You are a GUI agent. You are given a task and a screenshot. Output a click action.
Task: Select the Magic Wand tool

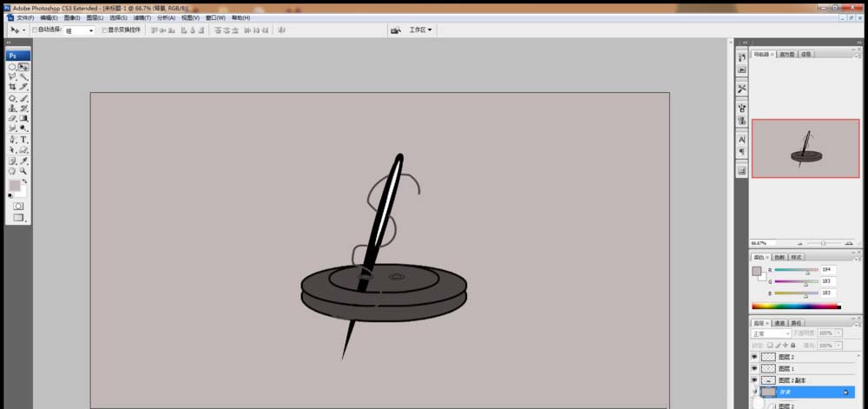tap(23, 77)
